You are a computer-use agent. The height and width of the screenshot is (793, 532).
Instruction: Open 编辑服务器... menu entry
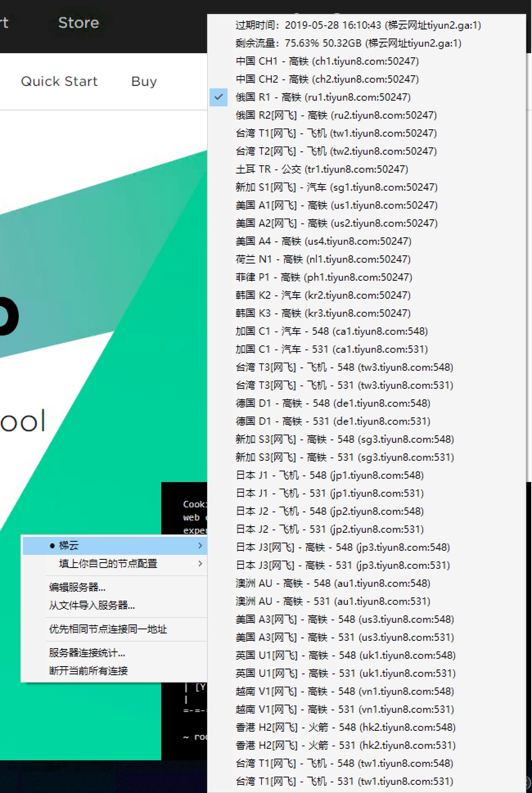click(77, 587)
